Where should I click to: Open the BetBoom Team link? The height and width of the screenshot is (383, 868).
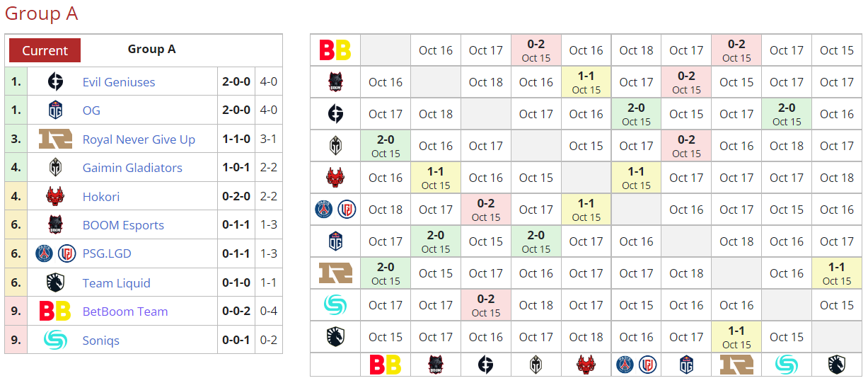click(125, 311)
